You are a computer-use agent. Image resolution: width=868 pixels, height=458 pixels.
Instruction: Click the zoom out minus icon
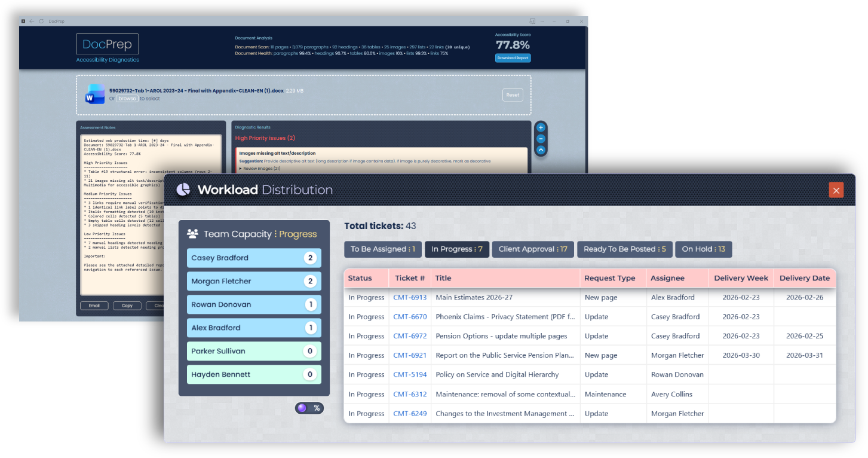coord(541,139)
